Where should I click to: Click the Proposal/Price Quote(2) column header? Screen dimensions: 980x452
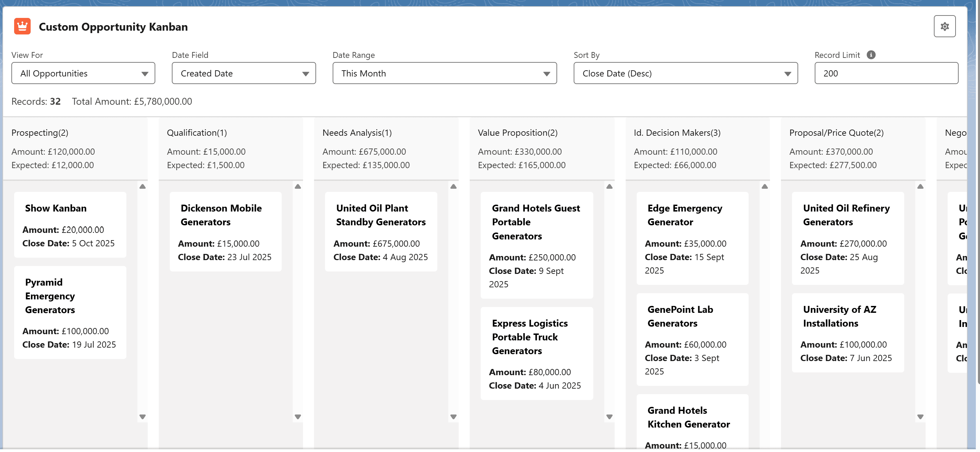pyautogui.click(x=836, y=133)
